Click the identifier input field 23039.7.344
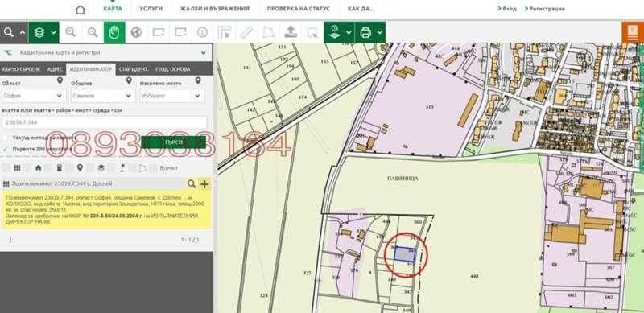This screenshot has height=313, width=644. point(105,122)
